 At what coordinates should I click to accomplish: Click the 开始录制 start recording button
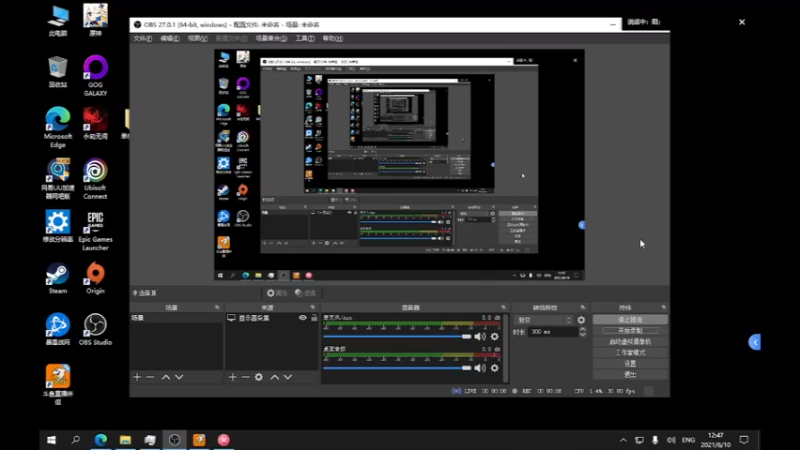(630, 331)
